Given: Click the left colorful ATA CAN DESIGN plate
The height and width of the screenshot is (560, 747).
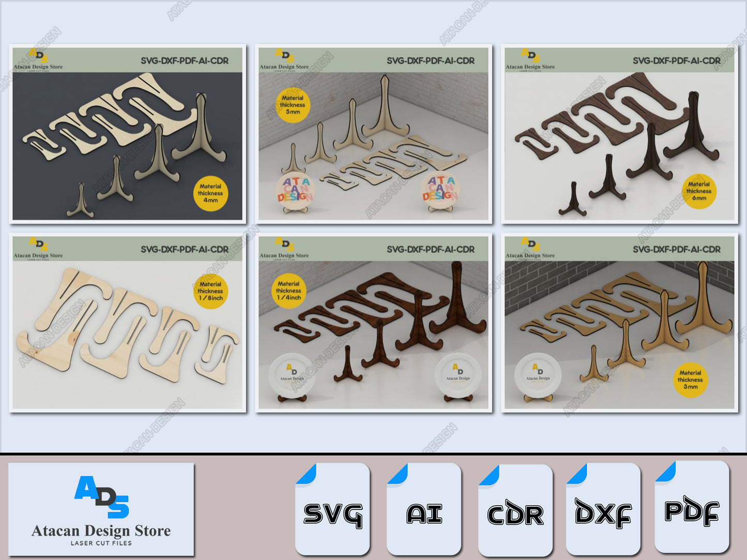Looking at the screenshot, I should point(295,190).
